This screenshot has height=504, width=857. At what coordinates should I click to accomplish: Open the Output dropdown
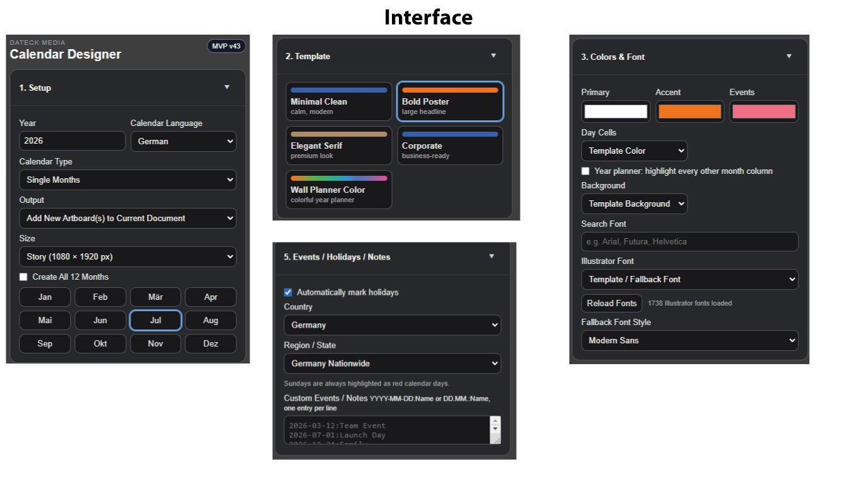[x=128, y=218]
